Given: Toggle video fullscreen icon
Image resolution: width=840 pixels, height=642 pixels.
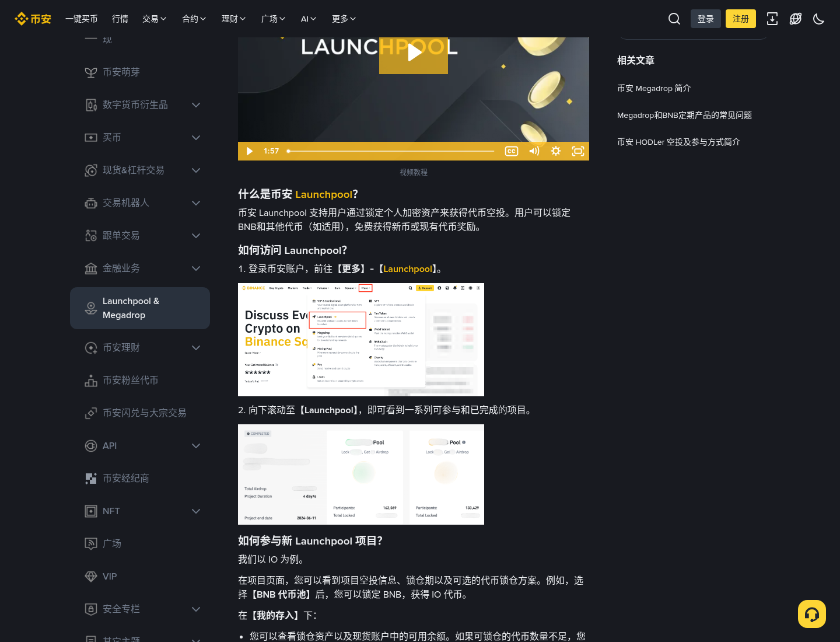Looking at the screenshot, I should [578, 151].
